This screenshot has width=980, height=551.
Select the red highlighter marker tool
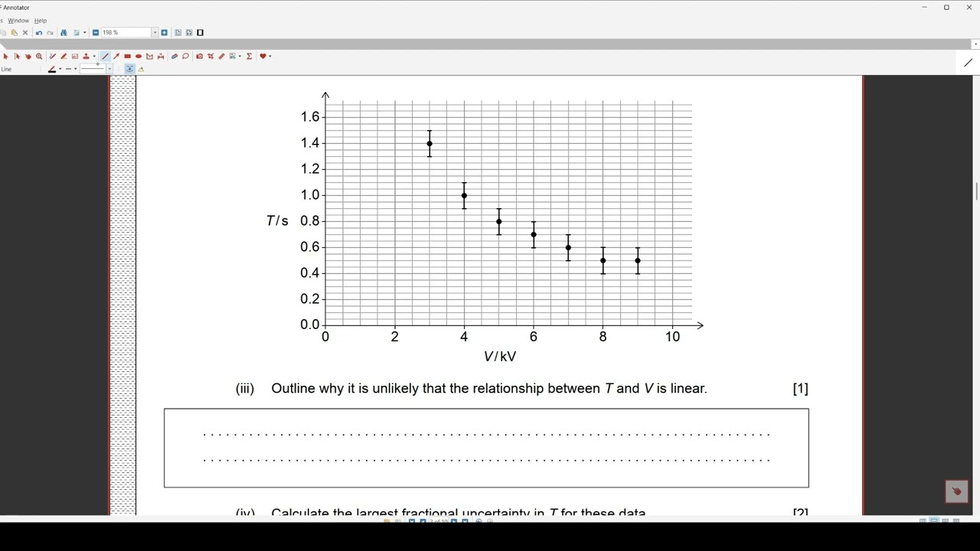[x=64, y=57]
